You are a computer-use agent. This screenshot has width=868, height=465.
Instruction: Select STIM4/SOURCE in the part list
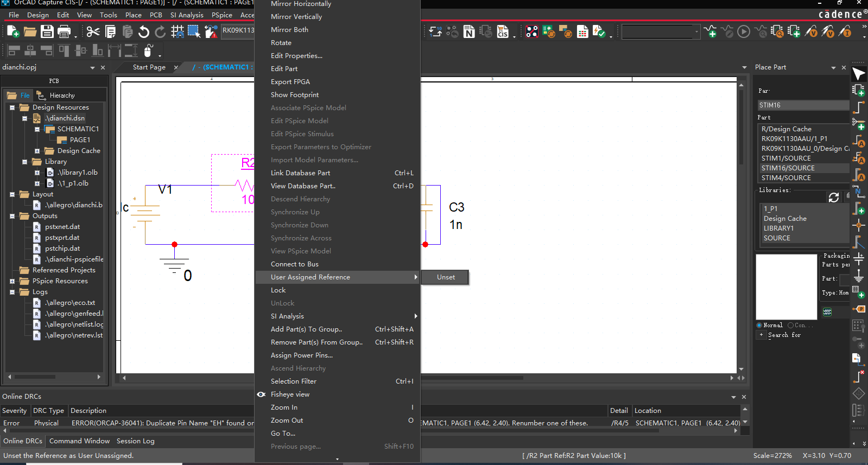pyautogui.click(x=786, y=178)
